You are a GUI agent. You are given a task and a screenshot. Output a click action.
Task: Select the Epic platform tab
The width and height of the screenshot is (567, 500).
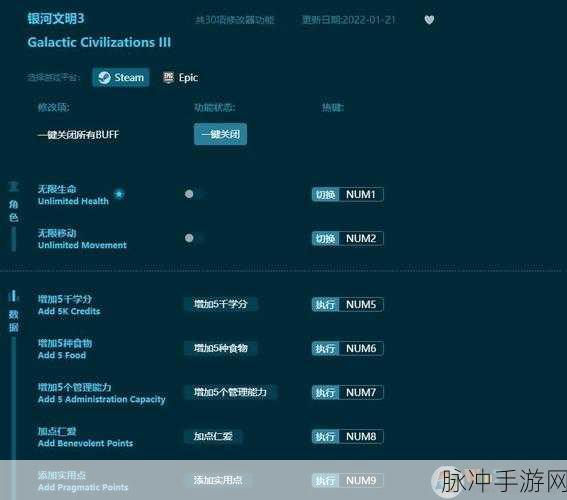(x=180, y=77)
